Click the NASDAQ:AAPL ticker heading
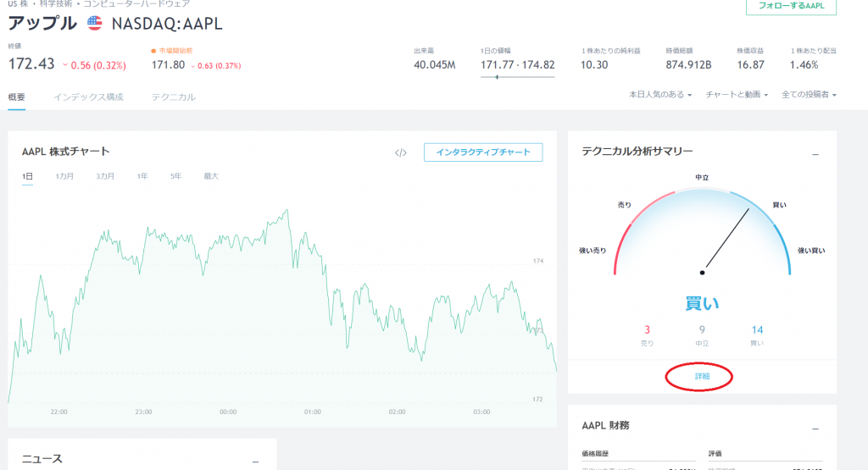 [x=167, y=24]
